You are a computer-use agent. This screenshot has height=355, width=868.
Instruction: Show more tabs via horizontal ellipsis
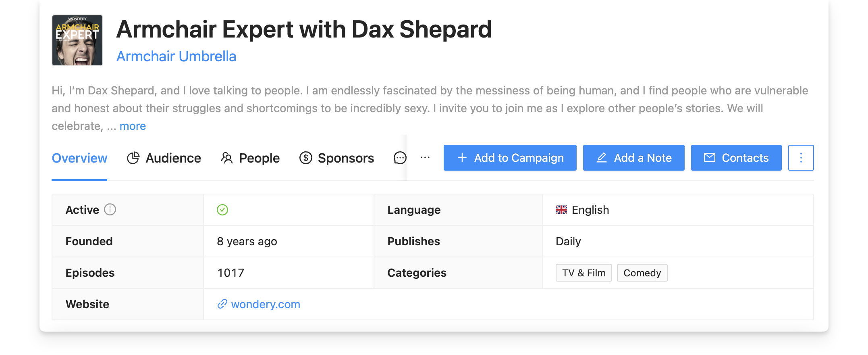point(425,158)
